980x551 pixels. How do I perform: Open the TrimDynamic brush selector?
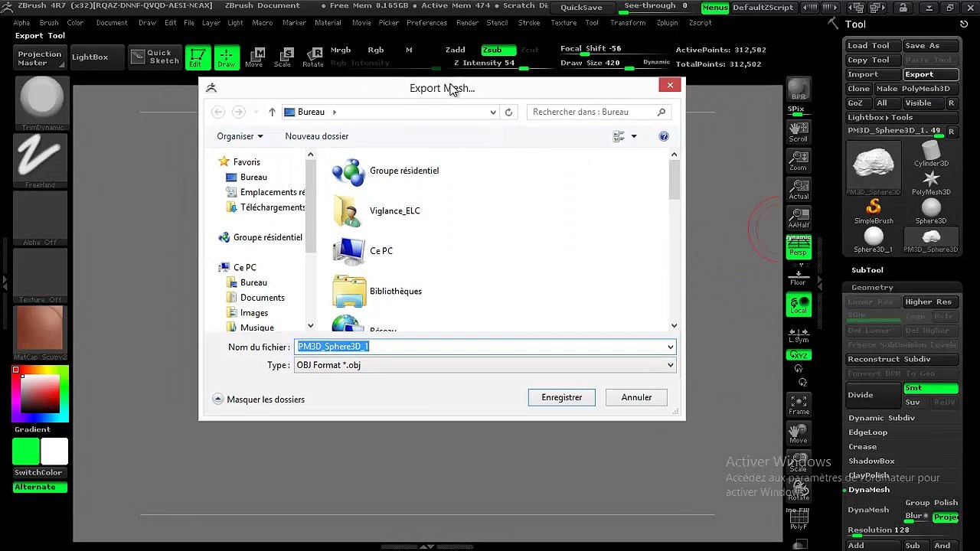click(41, 103)
